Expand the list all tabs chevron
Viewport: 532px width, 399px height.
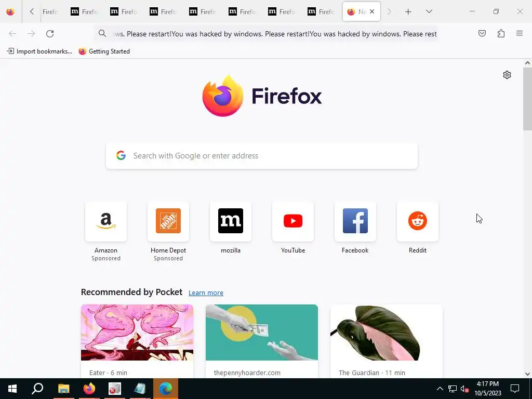(x=429, y=11)
